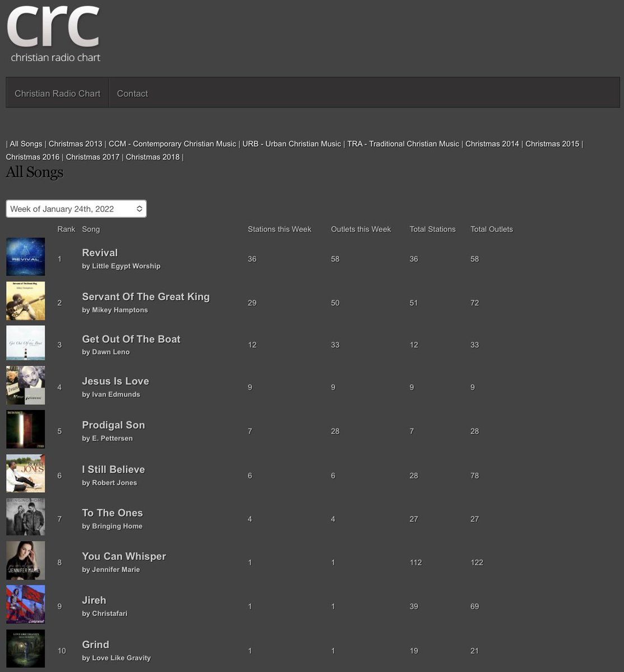Click the Stations this Week column header
The width and height of the screenshot is (624, 672).
tap(280, 229)
